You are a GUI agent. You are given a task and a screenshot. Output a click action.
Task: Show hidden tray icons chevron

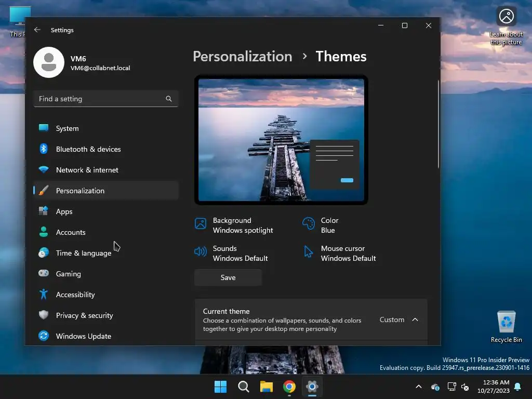pos(419,387)
